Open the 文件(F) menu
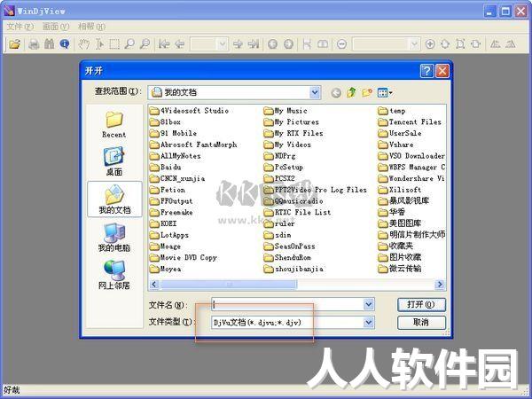The height and width of the screenshot is (399, 532). click(20, 27)
